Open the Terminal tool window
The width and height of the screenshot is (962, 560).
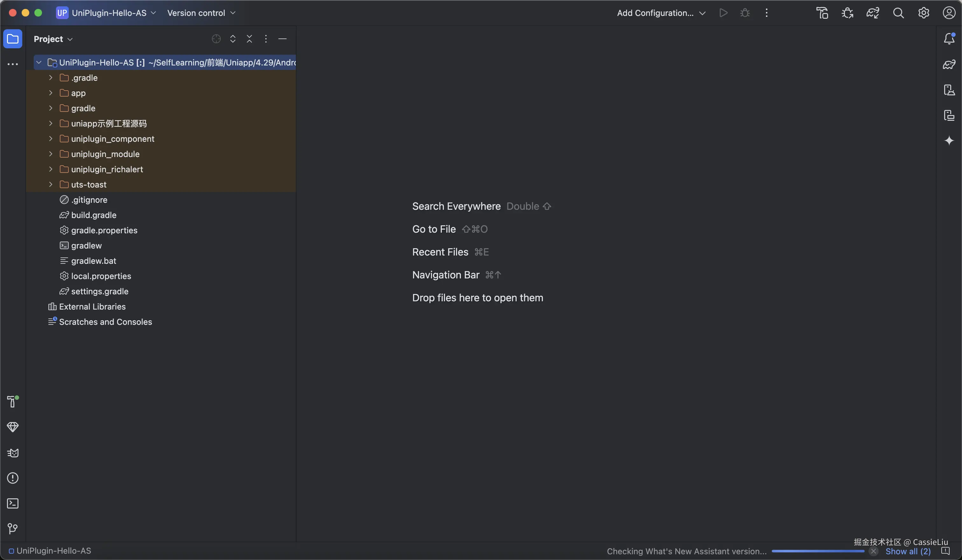tap(13, 503)
